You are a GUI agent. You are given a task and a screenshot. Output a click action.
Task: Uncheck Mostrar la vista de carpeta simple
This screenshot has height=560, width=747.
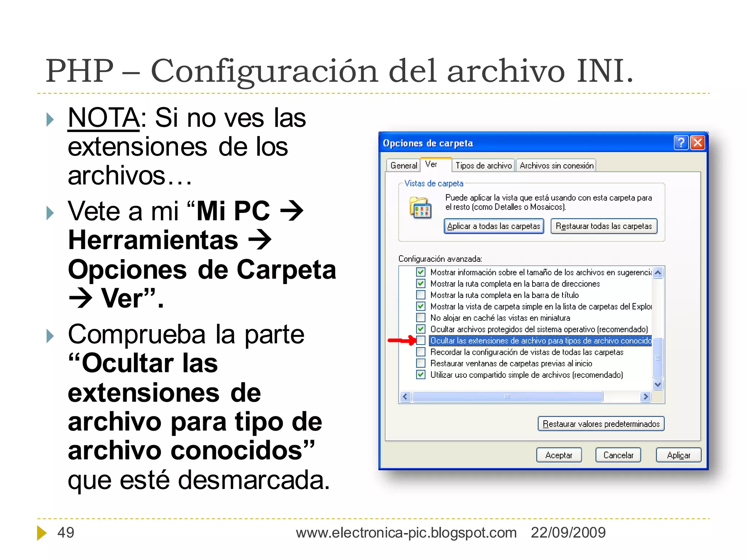pos(421,306)
